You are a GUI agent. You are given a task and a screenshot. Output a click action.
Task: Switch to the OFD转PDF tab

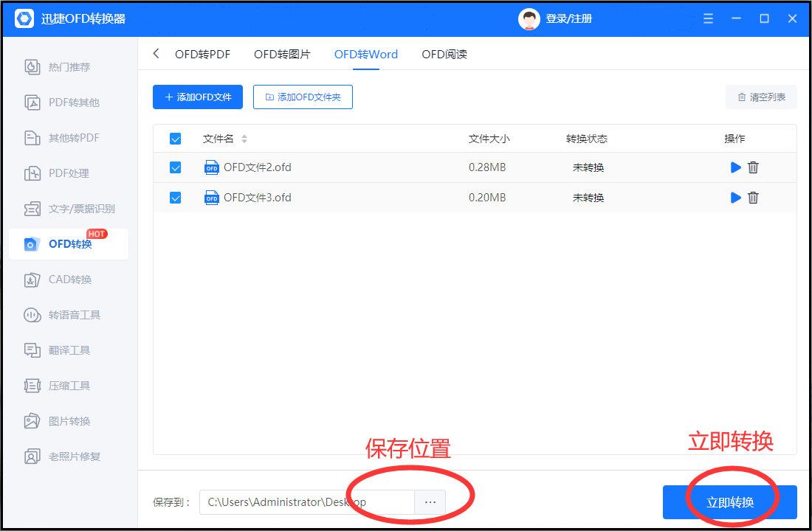(x=202, y=55)
